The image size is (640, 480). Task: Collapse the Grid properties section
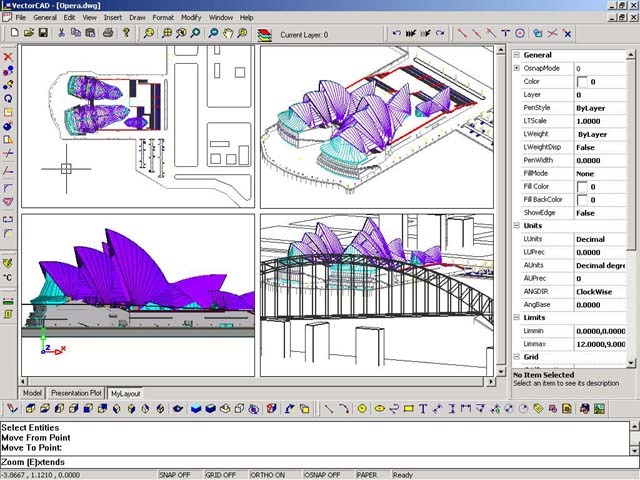(x=517, y=357)
